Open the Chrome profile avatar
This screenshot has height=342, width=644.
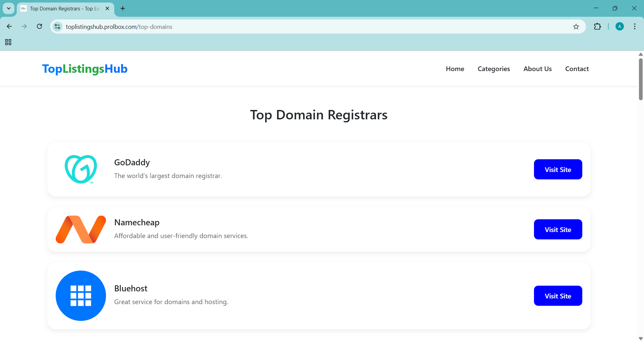point(620,27)
